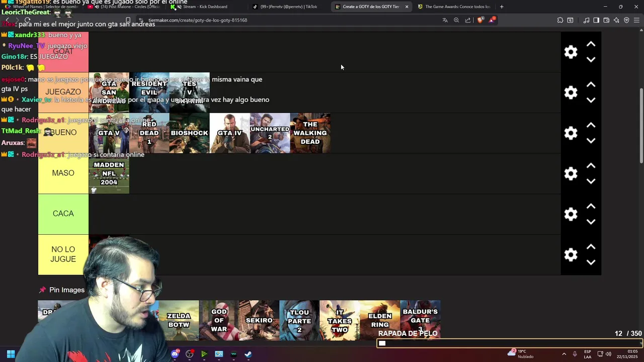644x362 pixels.
Task: Click the Pin Images pushpin option
Action: [61, 290]
